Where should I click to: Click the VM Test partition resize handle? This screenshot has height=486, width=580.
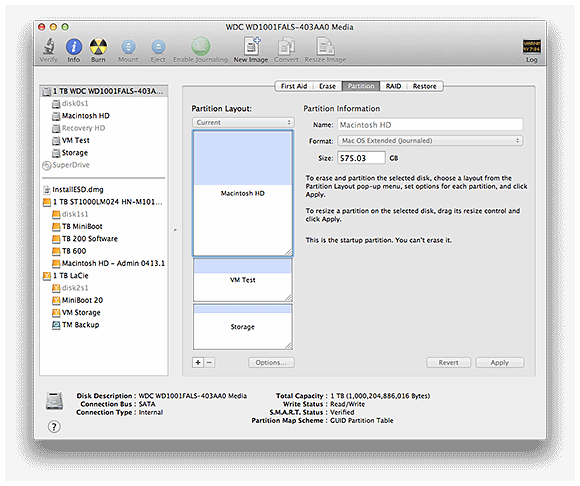[x=289, y=298]
